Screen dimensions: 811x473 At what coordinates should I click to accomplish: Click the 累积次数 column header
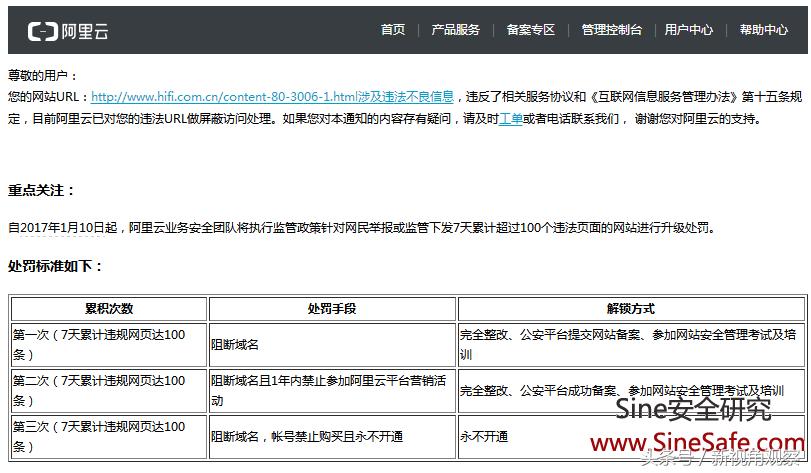[x=109, y=309]
